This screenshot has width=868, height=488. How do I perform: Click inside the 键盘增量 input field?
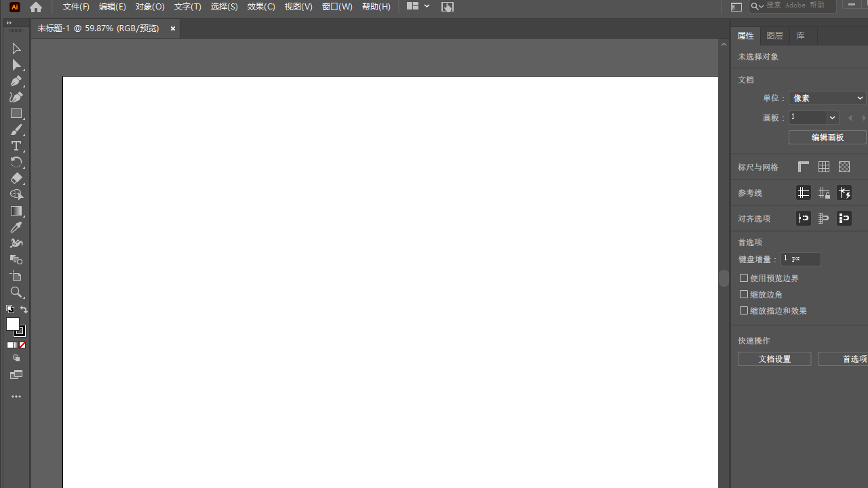pyautogui.click(x=800, y=259)
